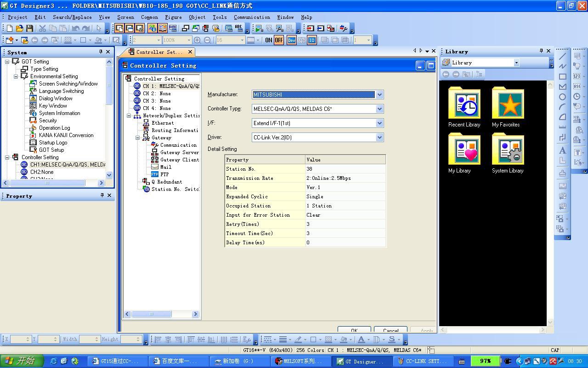Toggle the OFF display state button

coord(279,40)
